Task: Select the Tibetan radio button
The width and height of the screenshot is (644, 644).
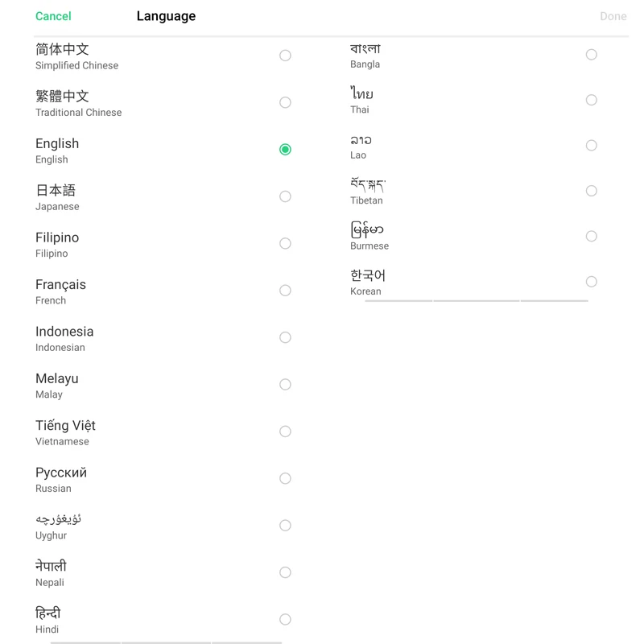Action: [592, 191]
